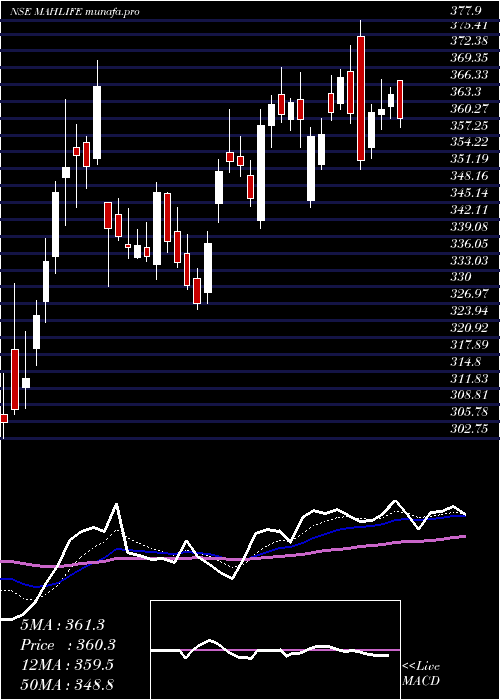
Task: Click the 360.27 price axis label
Action: pyautogui.click(x=470, y=109)
